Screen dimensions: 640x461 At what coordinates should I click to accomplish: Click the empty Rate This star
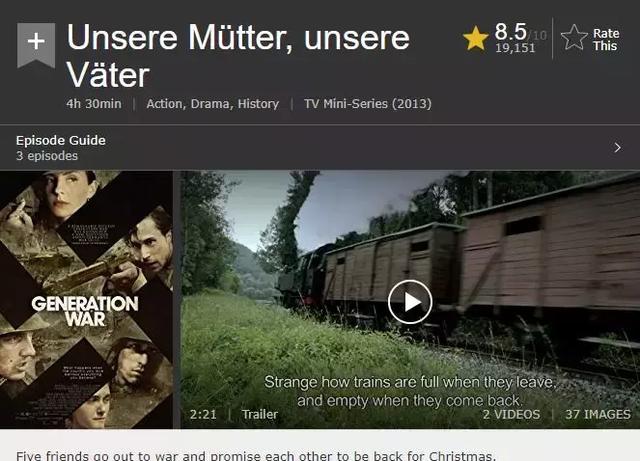click(574, 38)
